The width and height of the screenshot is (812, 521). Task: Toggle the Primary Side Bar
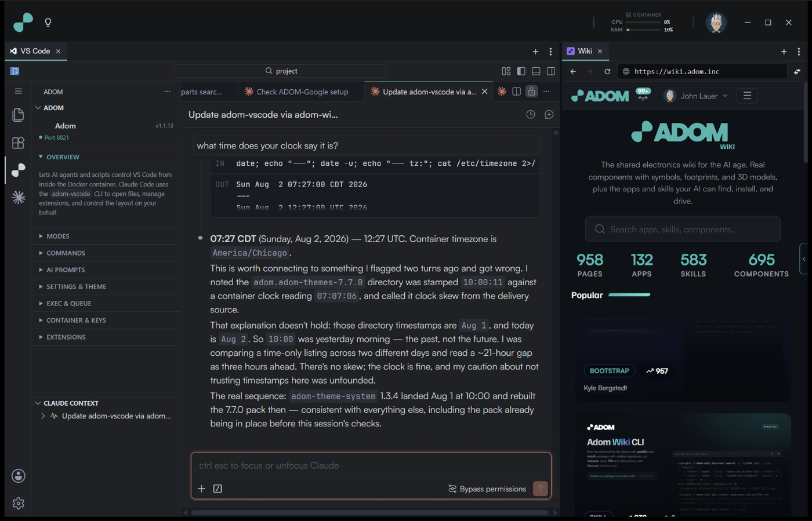(521, 71)
